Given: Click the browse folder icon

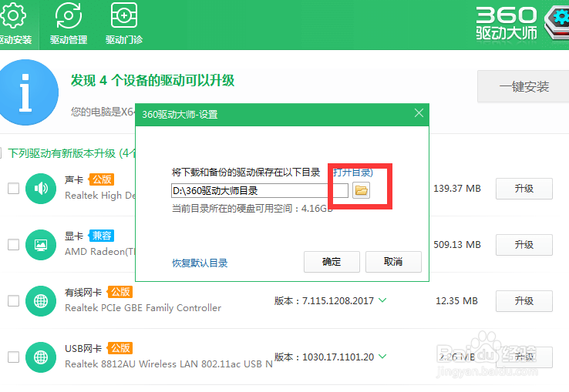Looking at the screenshot, I should pyautogui.click(x=361, y=190).
